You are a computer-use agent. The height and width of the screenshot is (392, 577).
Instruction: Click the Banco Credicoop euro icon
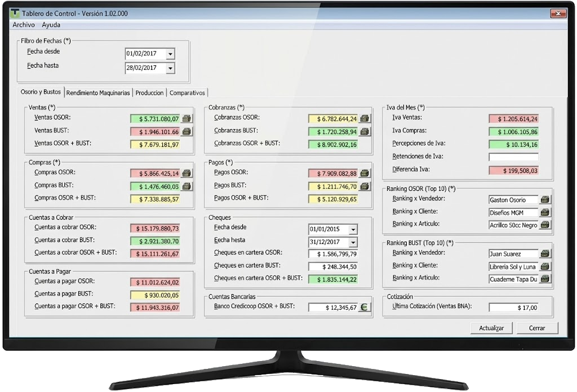(365, 308)
